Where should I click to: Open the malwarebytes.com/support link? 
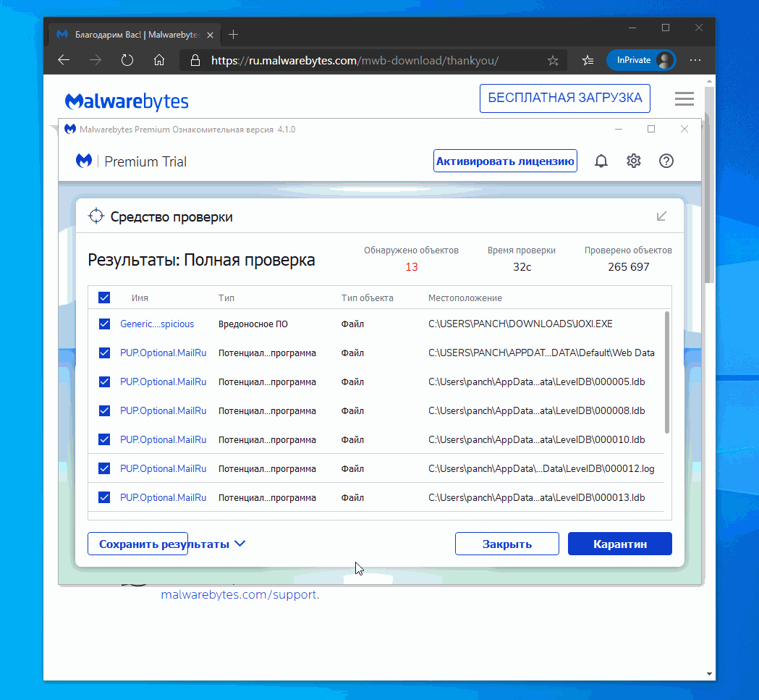click(x=239, y=594)
